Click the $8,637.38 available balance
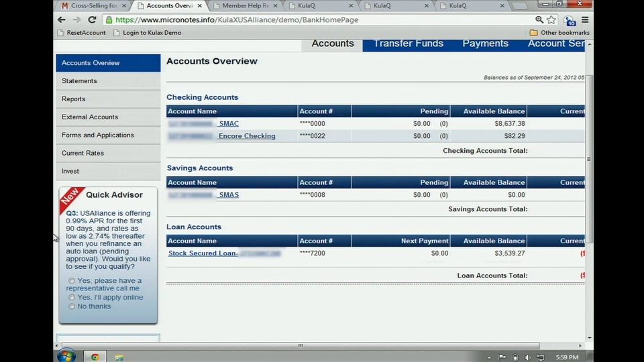 point(509,123)
